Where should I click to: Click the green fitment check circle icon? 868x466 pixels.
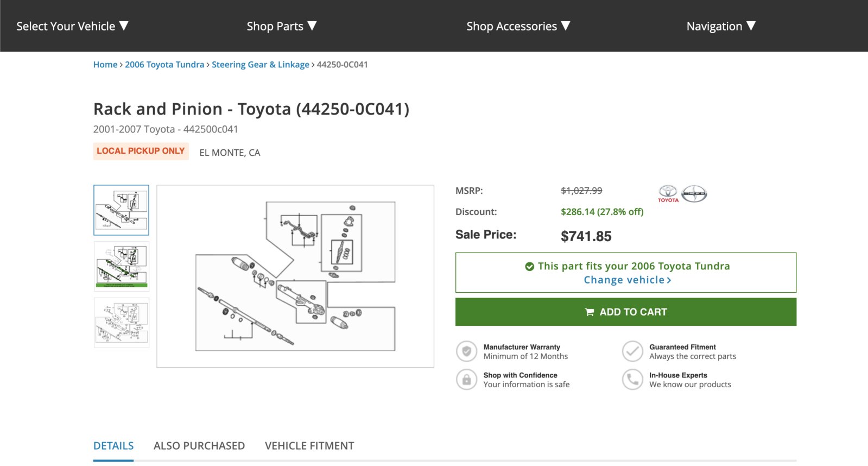(x=529, y=267)
